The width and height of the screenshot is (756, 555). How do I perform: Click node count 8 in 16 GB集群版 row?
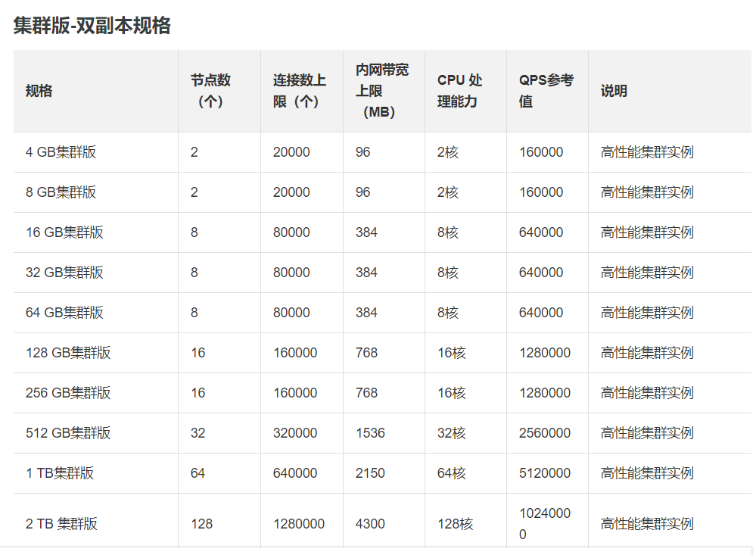pyautogui.click(x=194, y=232)
